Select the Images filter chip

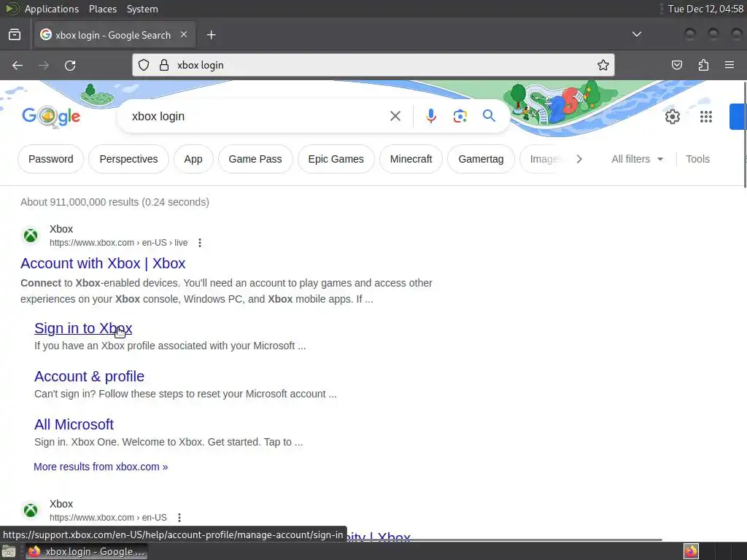click(545, 159)
